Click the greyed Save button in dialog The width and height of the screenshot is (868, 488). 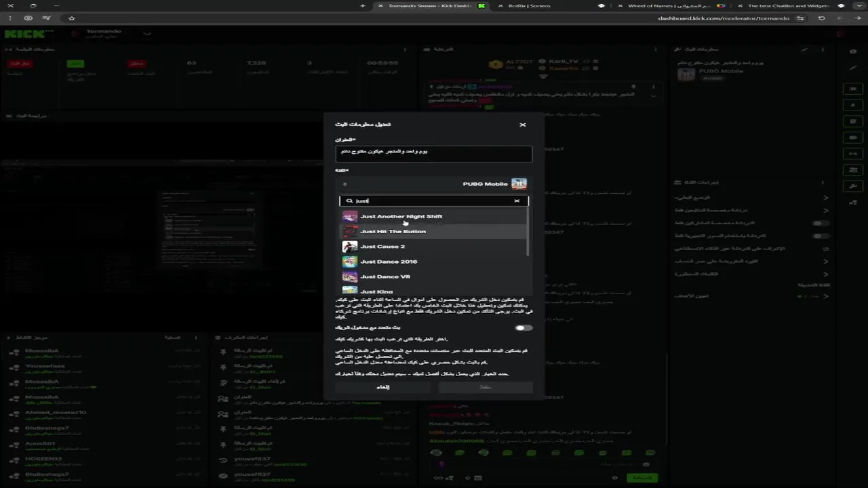485,387
